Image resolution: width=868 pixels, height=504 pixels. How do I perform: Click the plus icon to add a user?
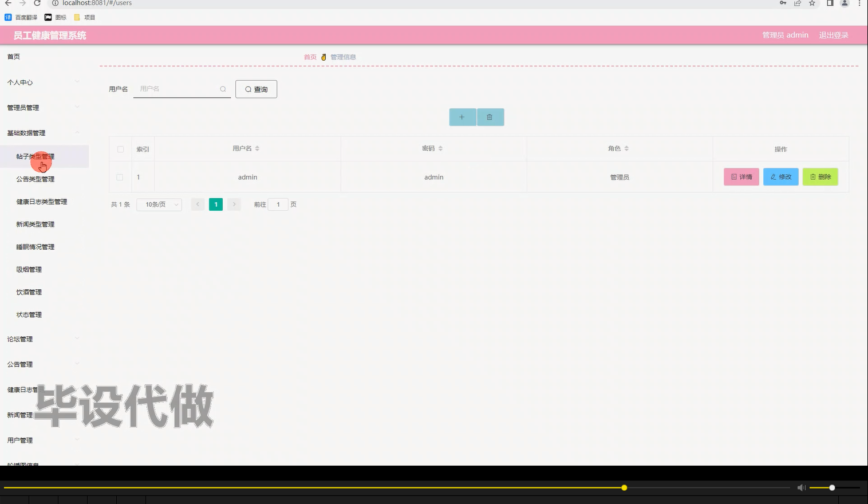(462, 117)
